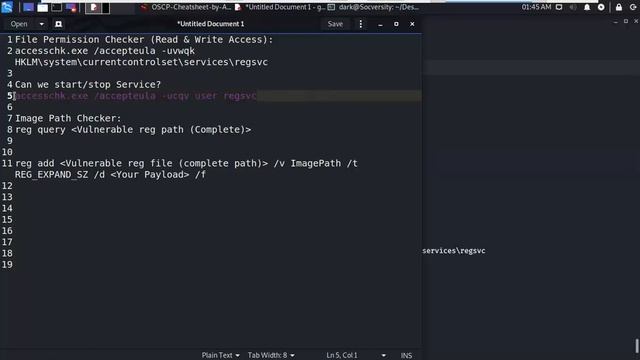
Task: Click 'services\regsvc' text in terminal window
Action: point(454,251)
